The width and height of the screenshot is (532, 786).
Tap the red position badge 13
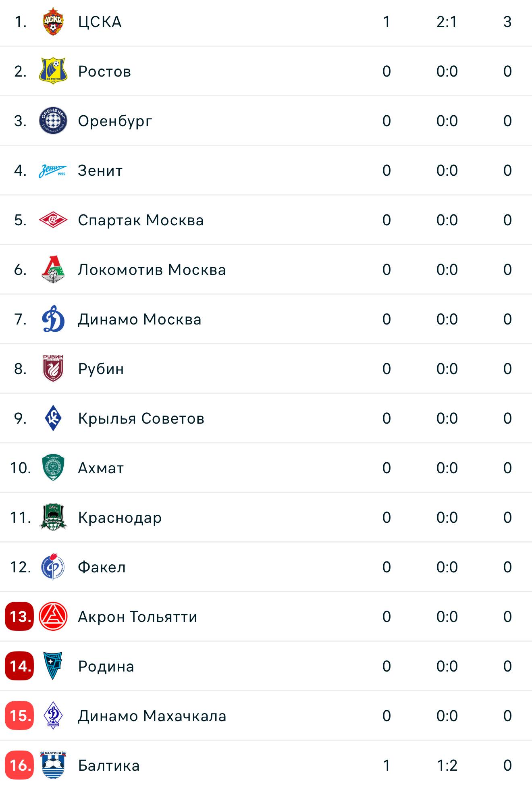19,616
